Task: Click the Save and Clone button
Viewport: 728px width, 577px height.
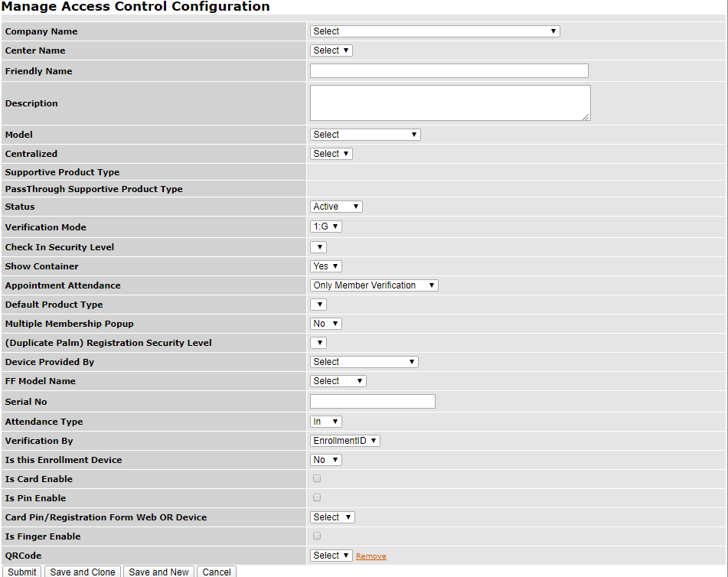Action: tap(83, 572)
